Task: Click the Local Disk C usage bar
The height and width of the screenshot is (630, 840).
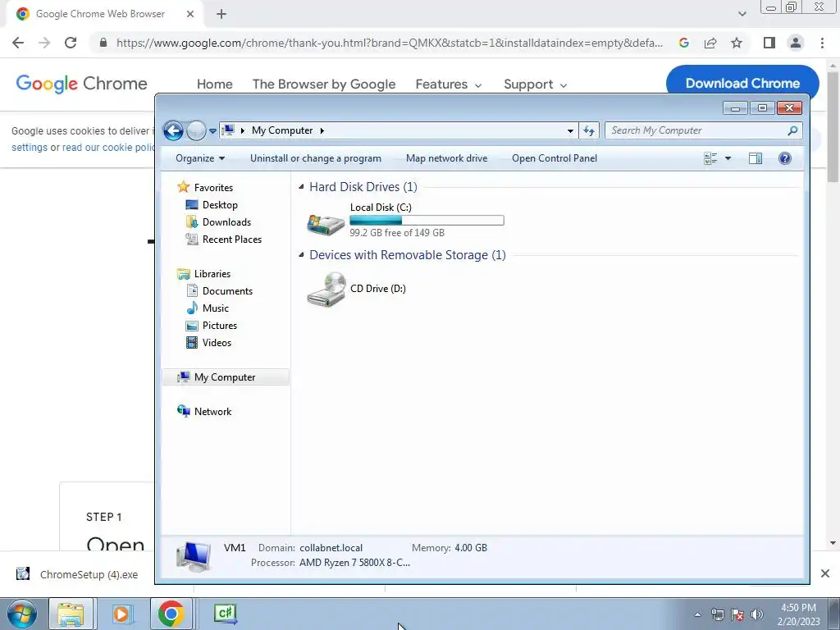Action: tap(427, 220)
